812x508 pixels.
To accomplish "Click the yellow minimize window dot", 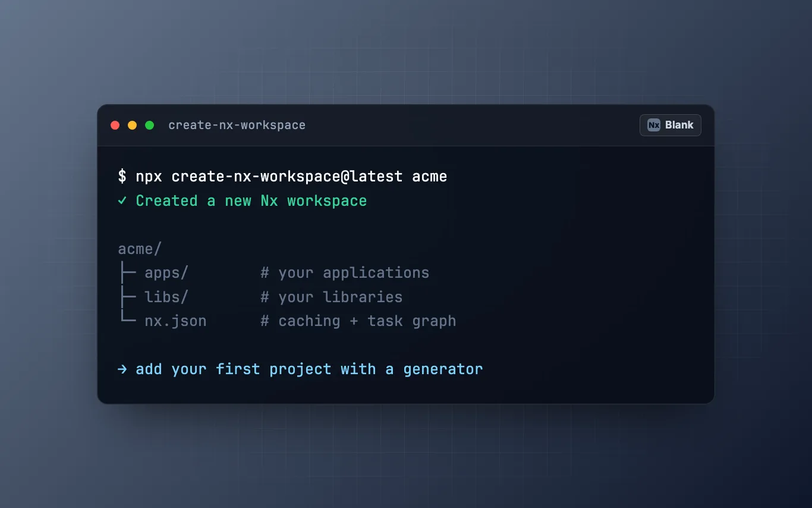I will click(133, 126).
